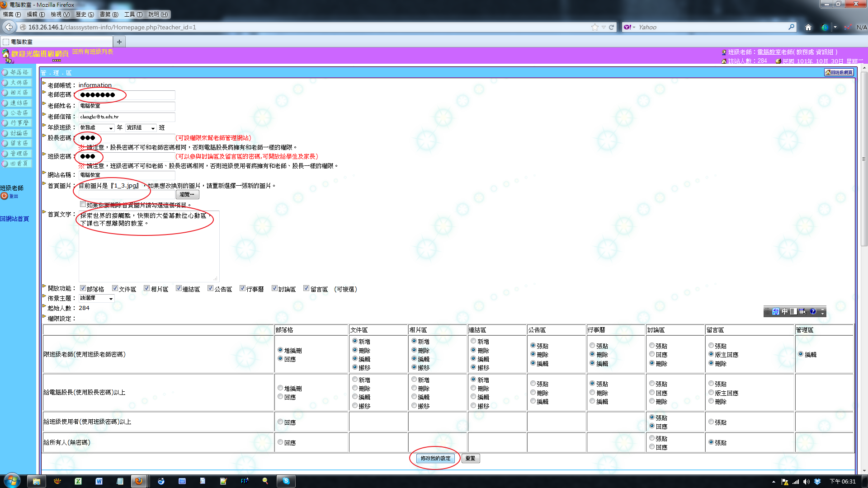Open the 討論區 sidebar button
The height and width of the screenshot is (488, 868).
16,133
